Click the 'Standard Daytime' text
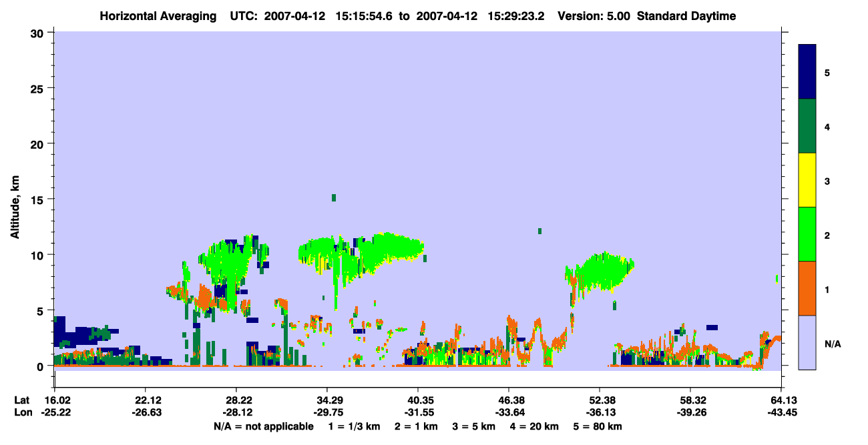The image size is (868, 445). (x=686, y=16)
